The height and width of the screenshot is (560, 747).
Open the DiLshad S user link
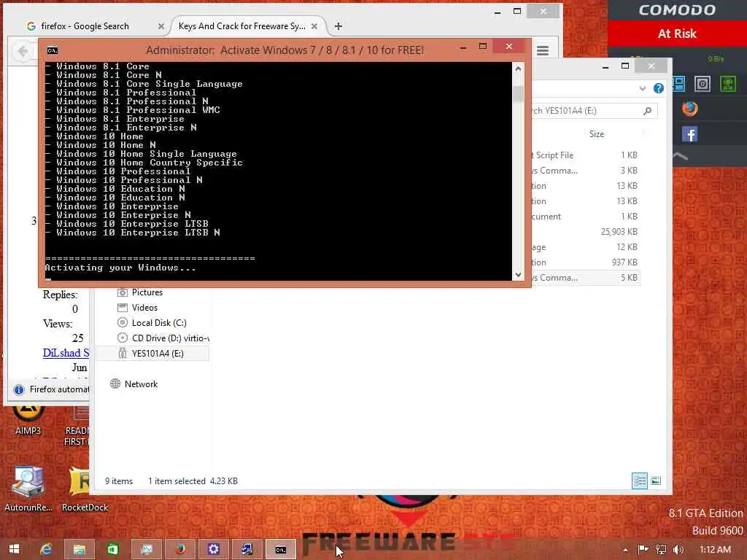pyautogui.click(x=66, y=353)
